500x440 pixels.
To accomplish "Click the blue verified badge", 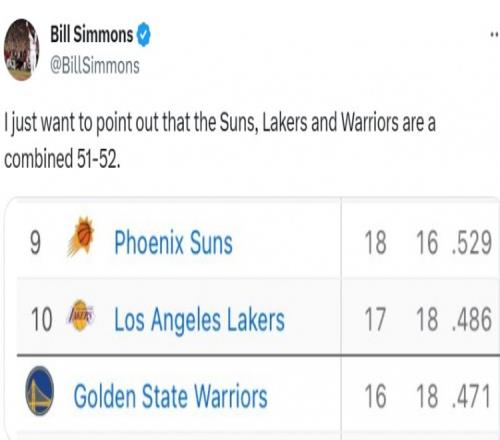I will point(143,35).
